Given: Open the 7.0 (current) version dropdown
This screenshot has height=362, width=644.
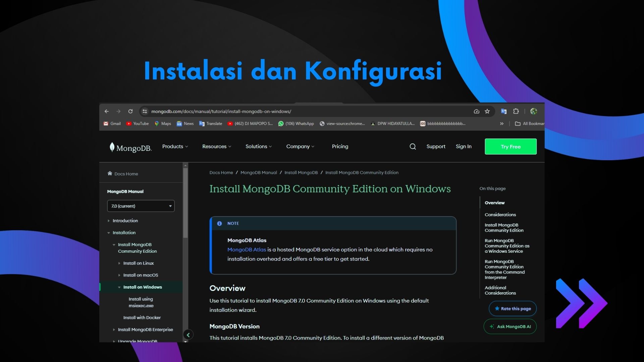Looking at the screenshot, I should pos(141,206).
